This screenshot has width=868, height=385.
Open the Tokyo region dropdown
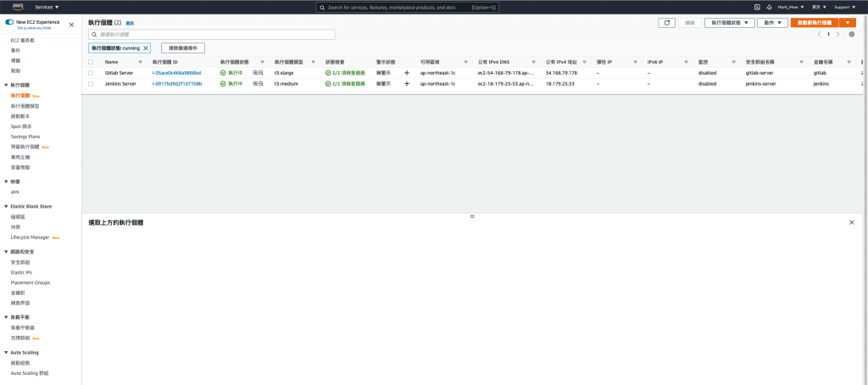point(820,7)
